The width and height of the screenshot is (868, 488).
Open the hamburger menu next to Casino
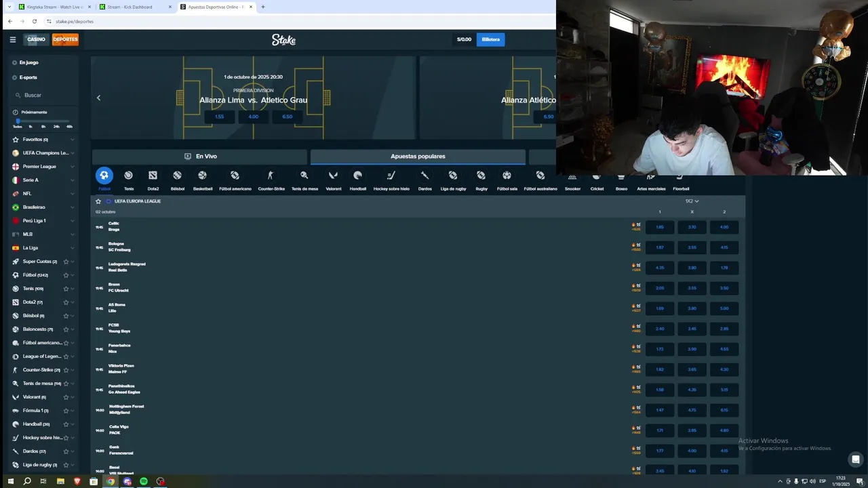(x=12, y=39)
